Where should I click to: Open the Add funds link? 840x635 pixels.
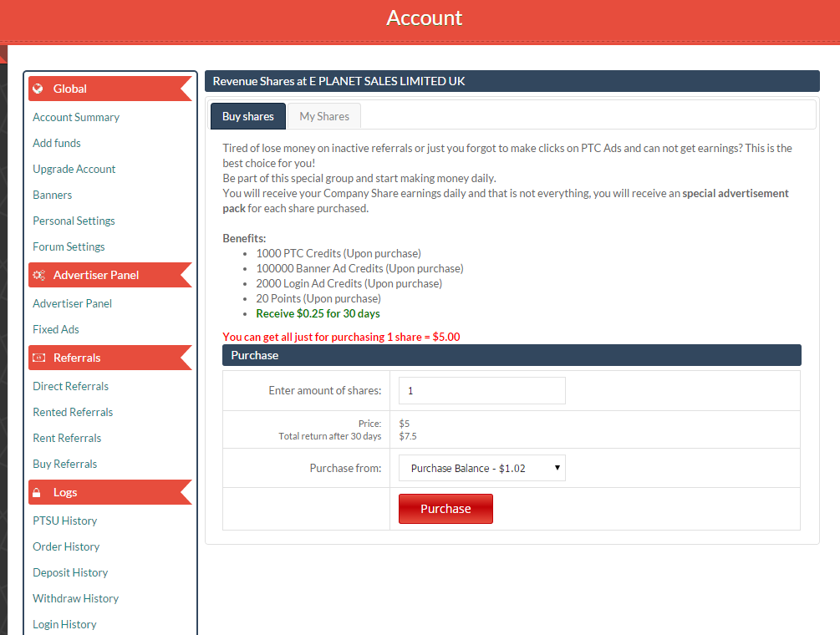coord(57,143)
